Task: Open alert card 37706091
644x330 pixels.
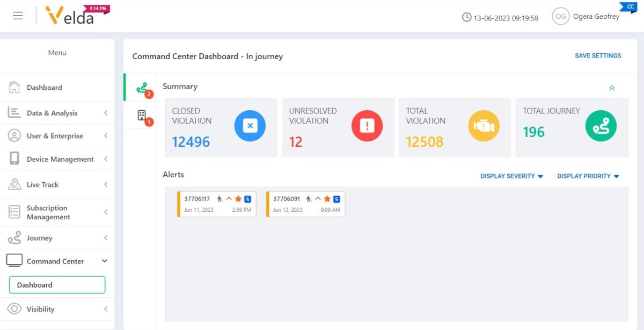Action: click(x=306, y=204)
